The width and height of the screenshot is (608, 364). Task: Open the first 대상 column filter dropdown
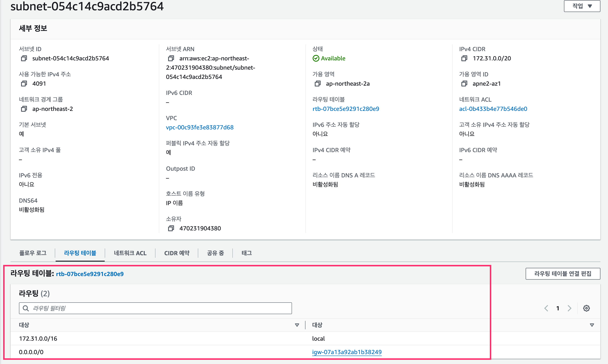tap(297, 325)
